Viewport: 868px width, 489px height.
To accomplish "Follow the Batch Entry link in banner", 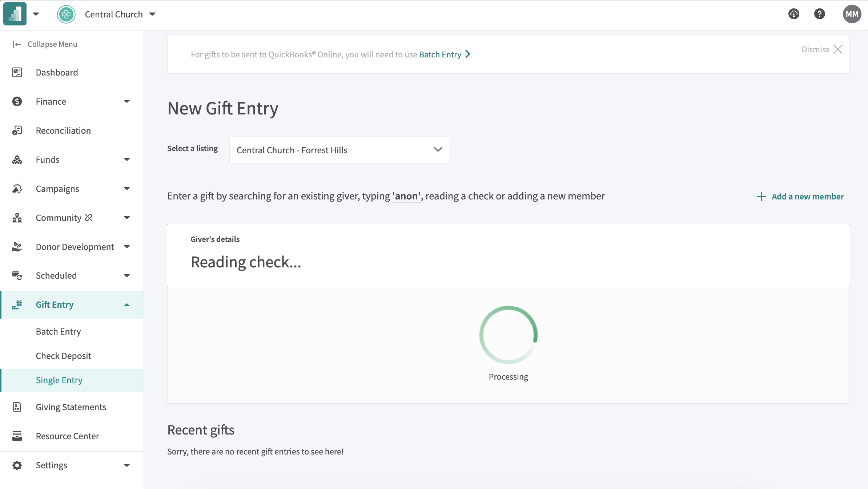I will (440, 54).
